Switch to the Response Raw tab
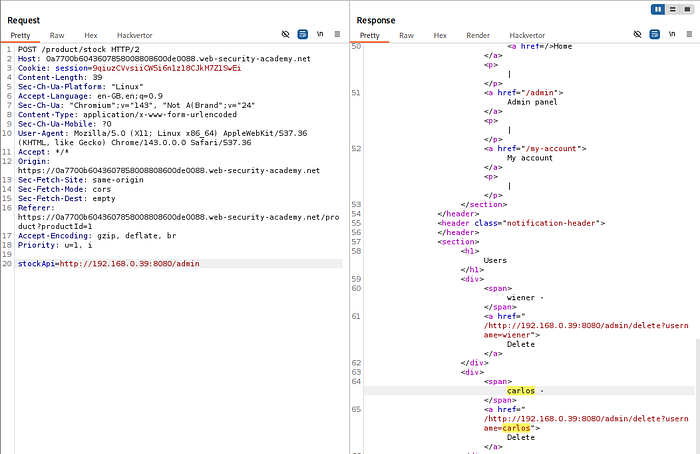The image size is (700, 454). click(406, 35)
